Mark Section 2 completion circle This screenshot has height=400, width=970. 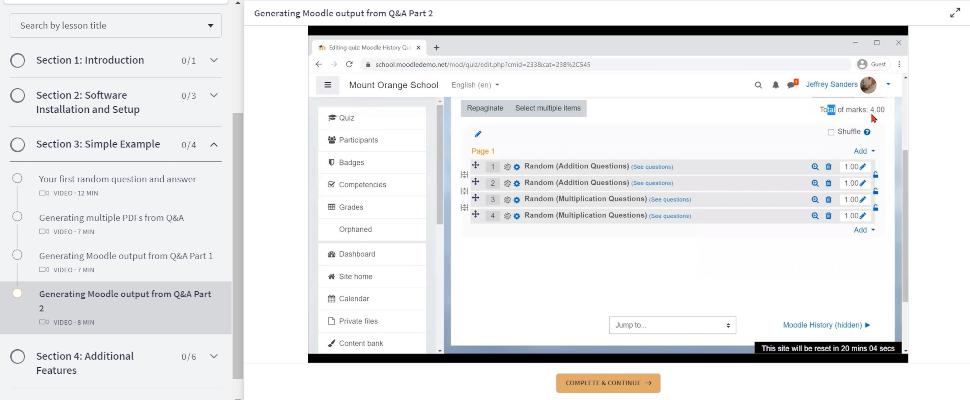pos(17,95)
